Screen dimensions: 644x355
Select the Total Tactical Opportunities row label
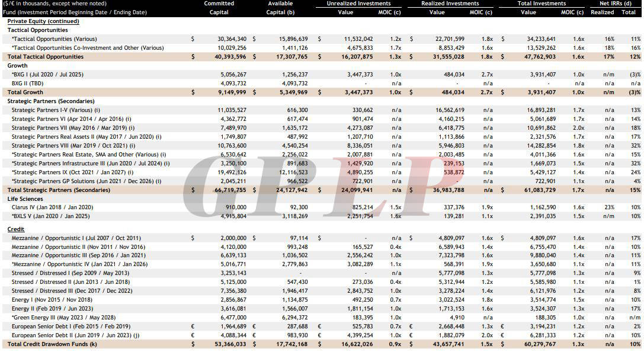46,57
